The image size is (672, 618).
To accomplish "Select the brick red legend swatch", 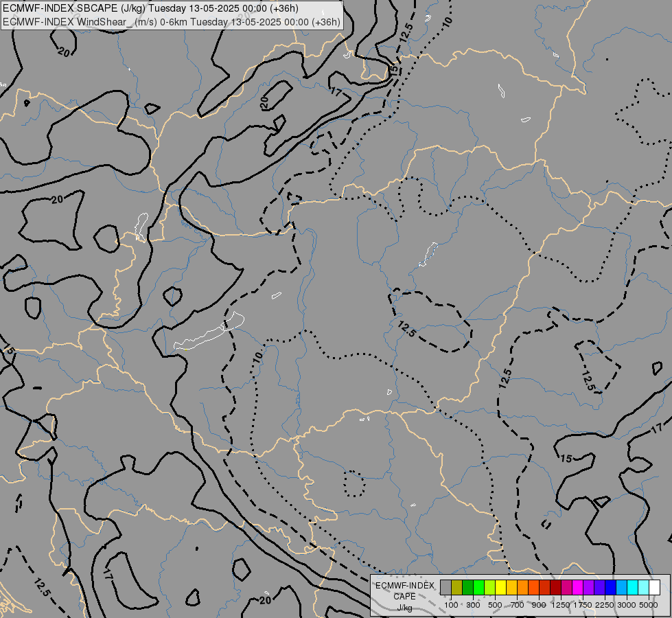I will (x=545, y=587).
